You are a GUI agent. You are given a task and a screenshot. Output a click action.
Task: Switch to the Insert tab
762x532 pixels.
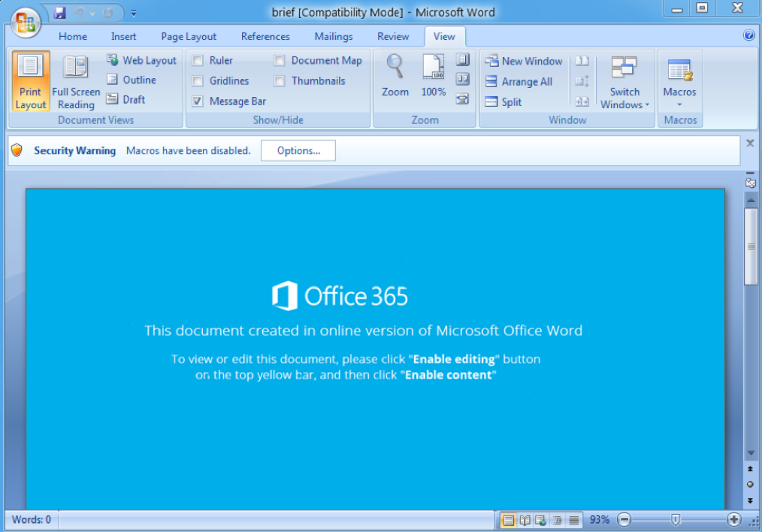tap(123, 36)
